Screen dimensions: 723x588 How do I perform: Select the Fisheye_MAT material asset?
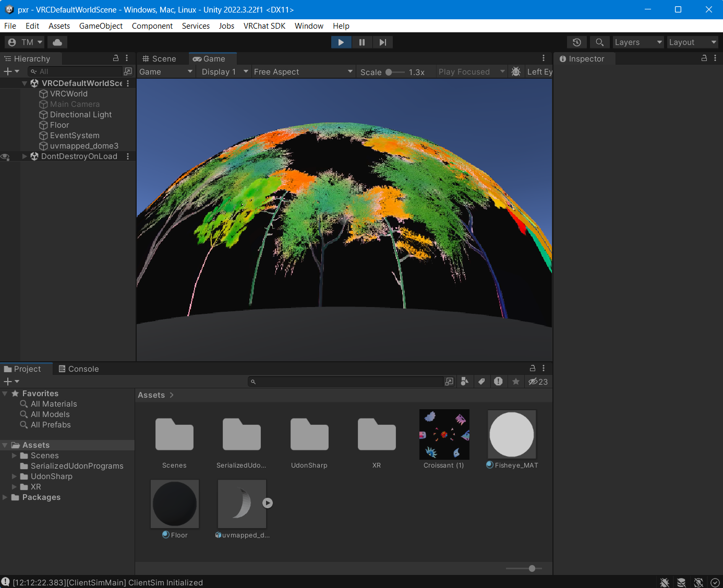pos(512,439)
